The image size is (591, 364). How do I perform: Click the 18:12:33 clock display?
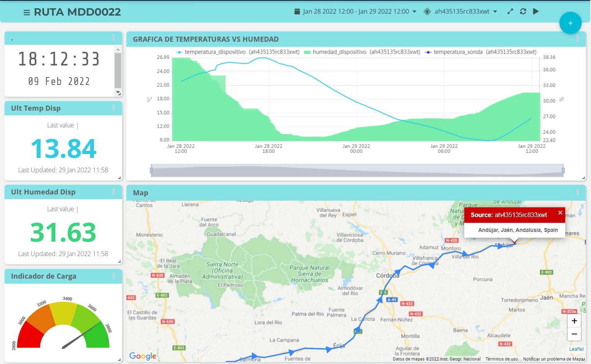(59, 59)
